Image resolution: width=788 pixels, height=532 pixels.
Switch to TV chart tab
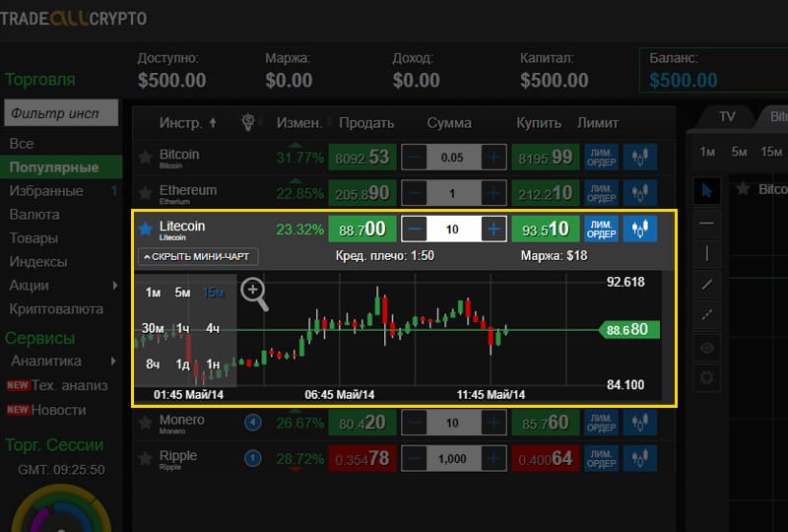click(727, 116)
